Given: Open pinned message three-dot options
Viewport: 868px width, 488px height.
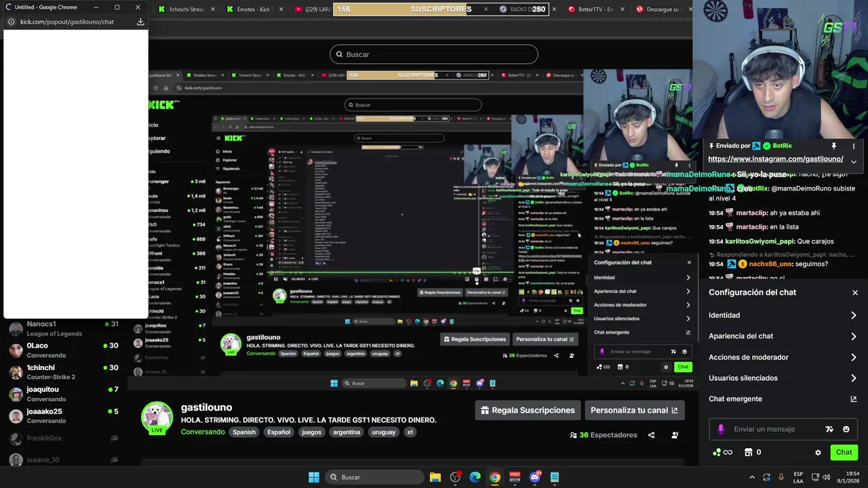Looking at the screenshot, I should click(854, 146).
